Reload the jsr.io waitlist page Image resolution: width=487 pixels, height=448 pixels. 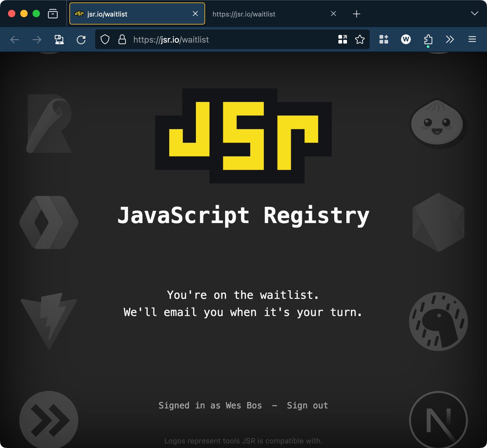point(81,39)
